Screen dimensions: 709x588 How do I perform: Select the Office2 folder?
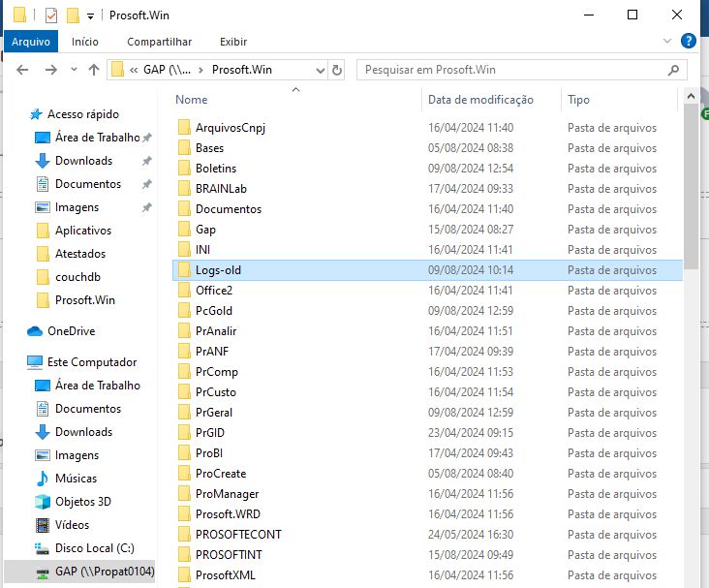(214, 291)
